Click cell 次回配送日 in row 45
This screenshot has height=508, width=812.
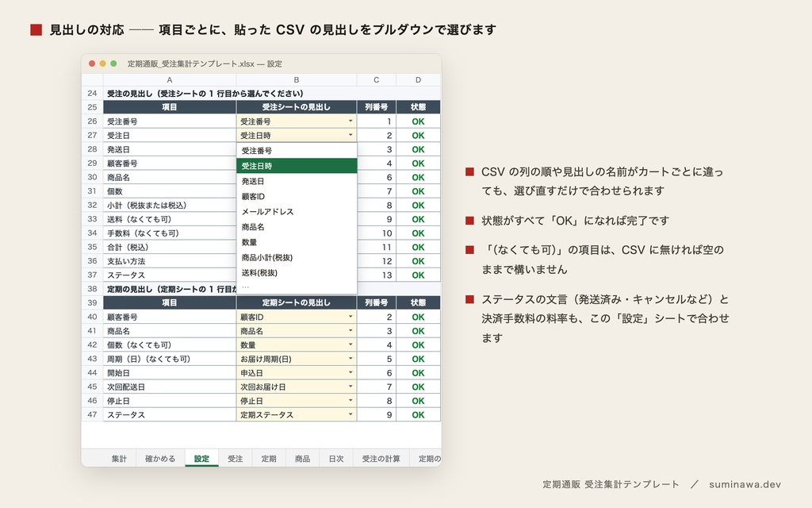pos(170,387)
